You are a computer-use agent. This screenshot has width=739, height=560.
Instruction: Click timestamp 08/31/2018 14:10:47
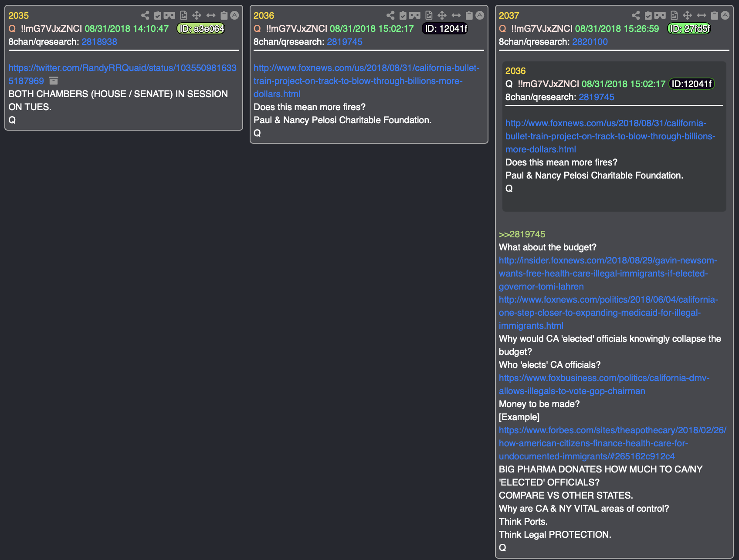pyautogui.click(x=126, y=29)
